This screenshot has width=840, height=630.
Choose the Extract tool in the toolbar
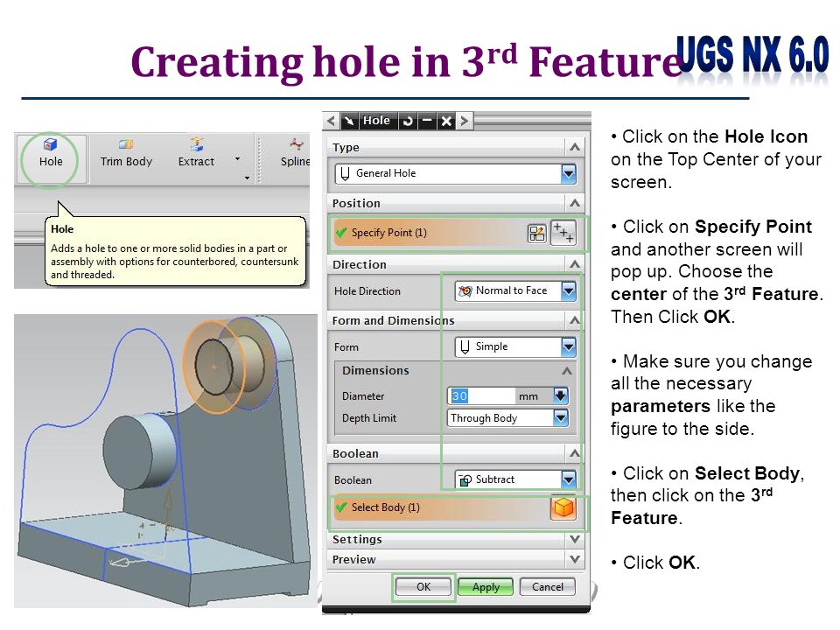click(196, 153)
